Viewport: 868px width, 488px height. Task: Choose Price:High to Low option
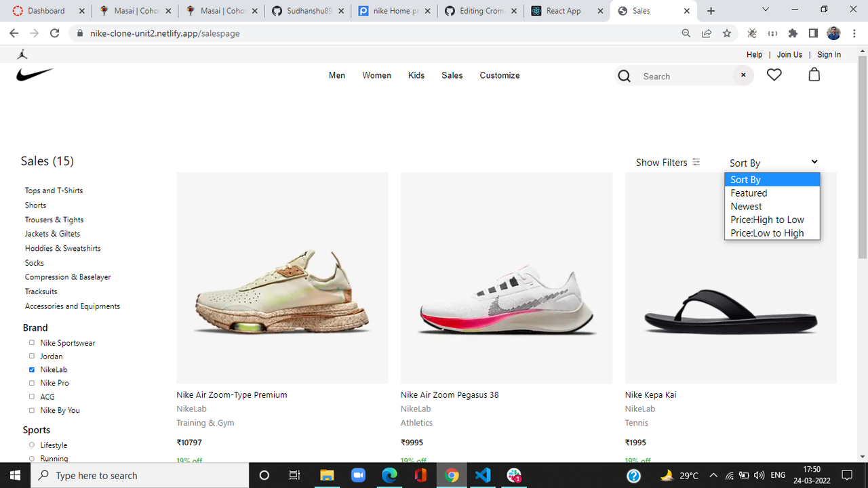tap(772, 220)
